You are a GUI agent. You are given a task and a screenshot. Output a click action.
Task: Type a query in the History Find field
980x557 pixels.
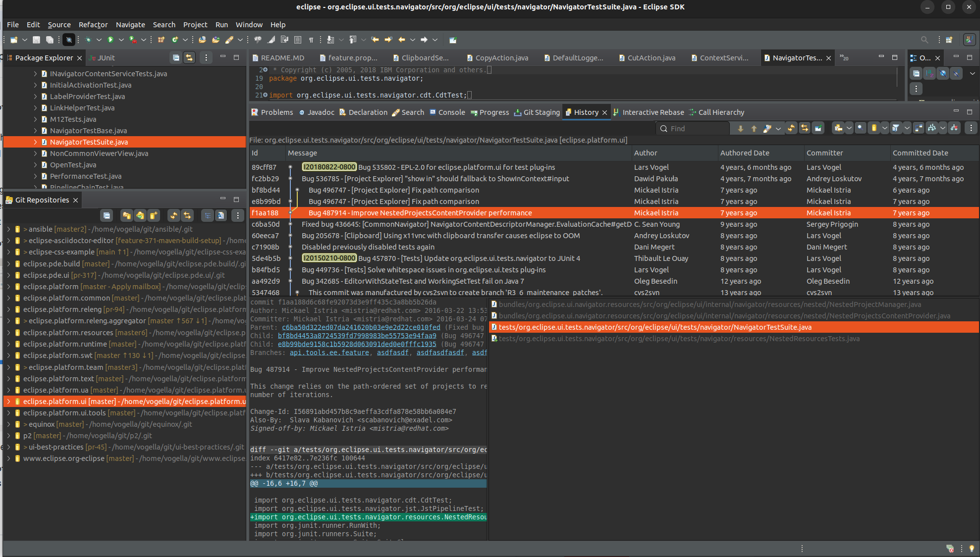point(694,128)
